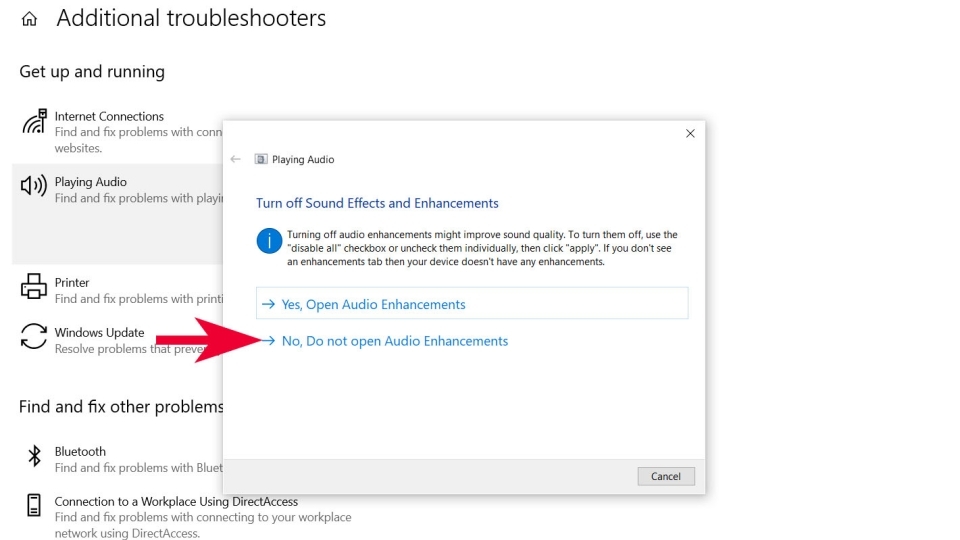Choose No, Do not open Audio Enhancements
The image size is (960, 540).
pyautogui.click(x=395, y=341)
